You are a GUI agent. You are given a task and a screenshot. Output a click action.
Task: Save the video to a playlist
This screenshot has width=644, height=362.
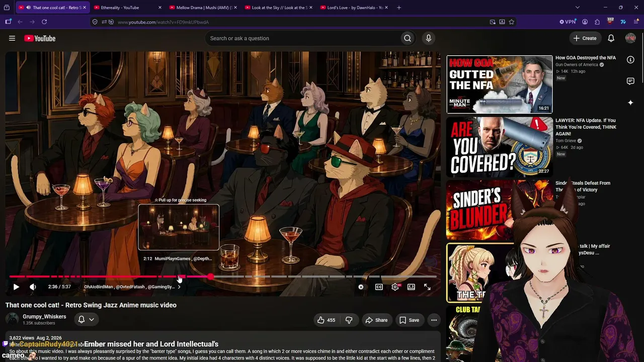click(x=409, y=320)
